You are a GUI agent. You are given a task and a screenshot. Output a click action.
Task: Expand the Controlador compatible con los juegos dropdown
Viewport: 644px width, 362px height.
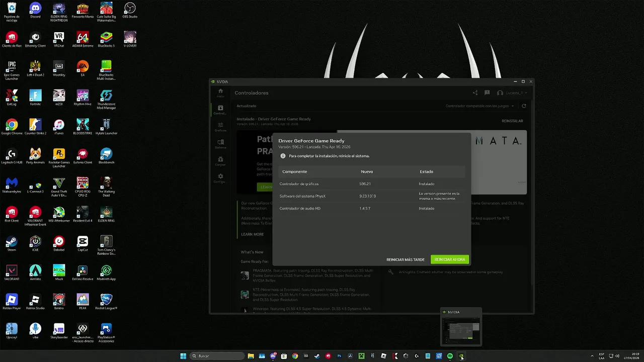[480, 106]
